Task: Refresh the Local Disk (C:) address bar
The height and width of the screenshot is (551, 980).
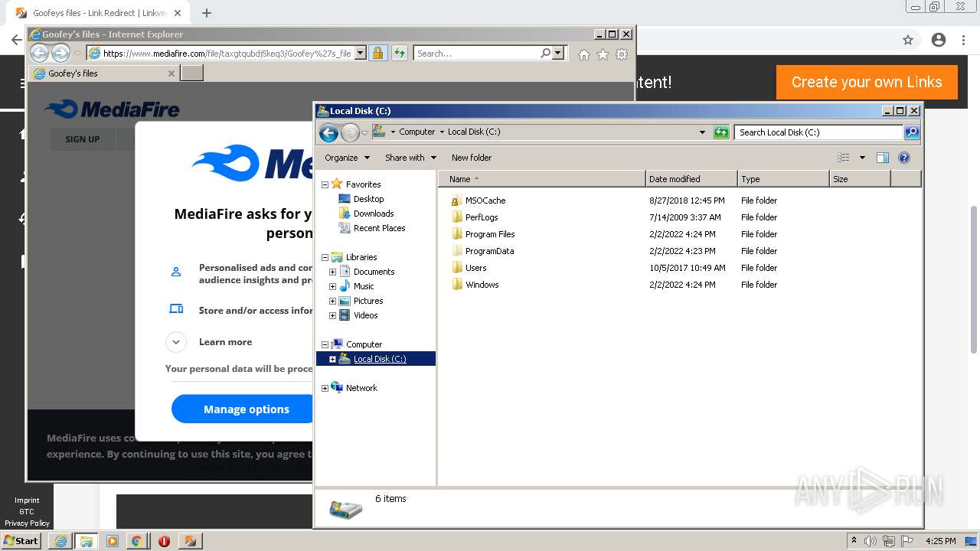Action: [x=721, y=132]
